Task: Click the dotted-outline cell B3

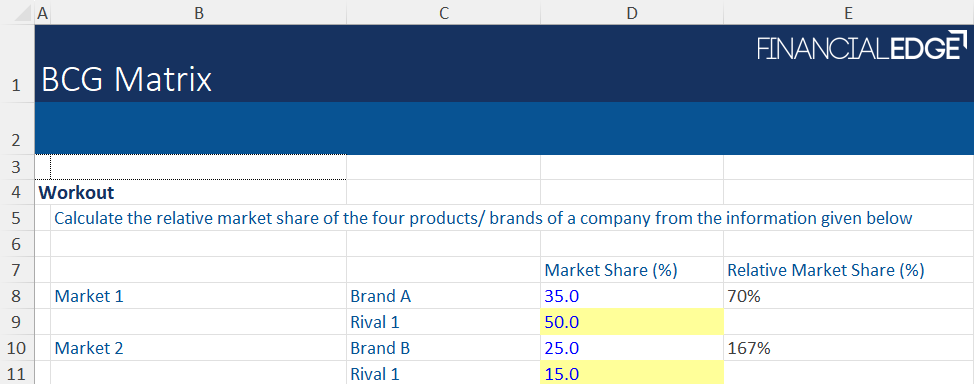Action: [199, 167]
